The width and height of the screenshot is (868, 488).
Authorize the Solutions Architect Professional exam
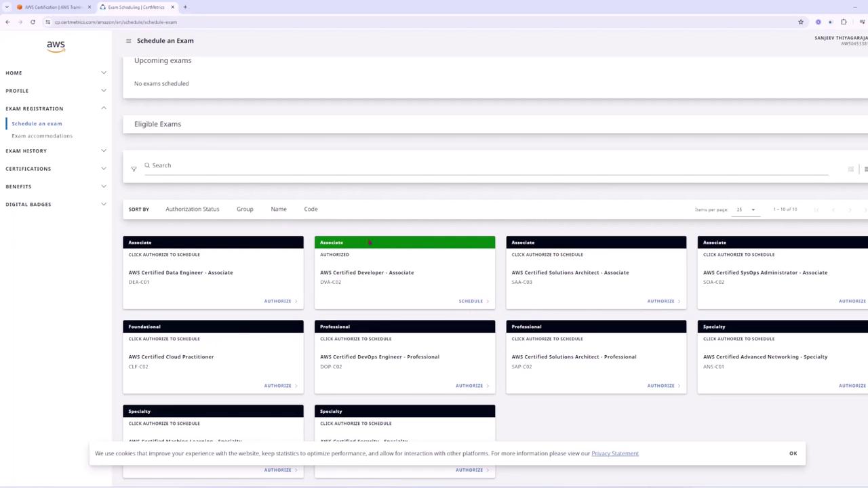click(664, 386)
